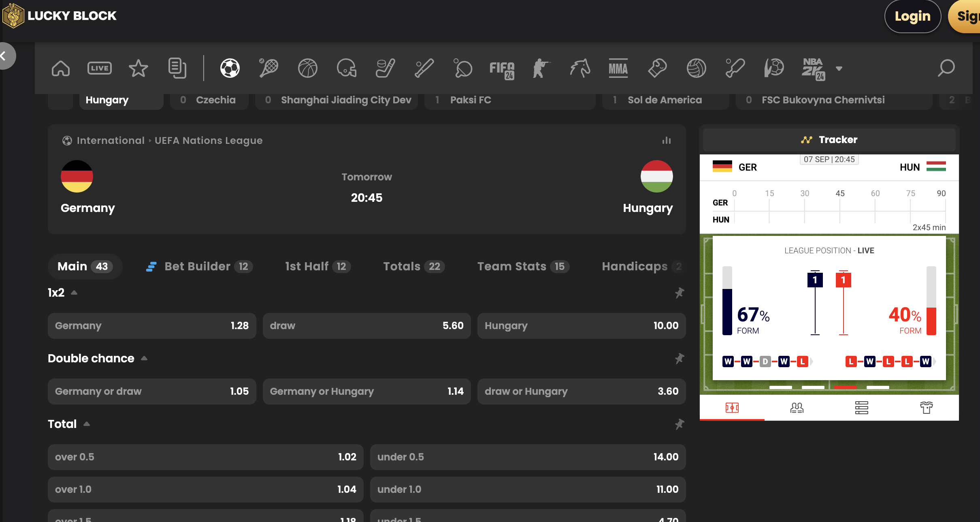Switch to the 1st Half tab

pyautogui.click(x=318, y=266)
